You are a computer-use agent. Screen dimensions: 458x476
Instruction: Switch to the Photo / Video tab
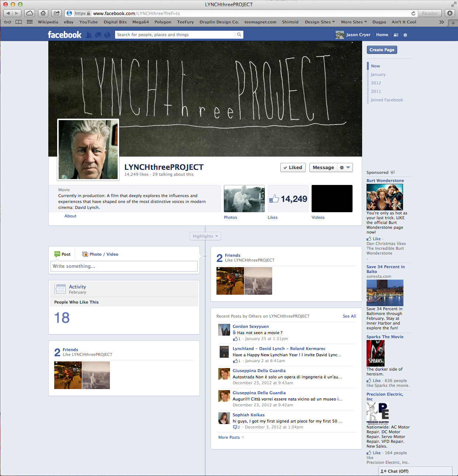100,254
